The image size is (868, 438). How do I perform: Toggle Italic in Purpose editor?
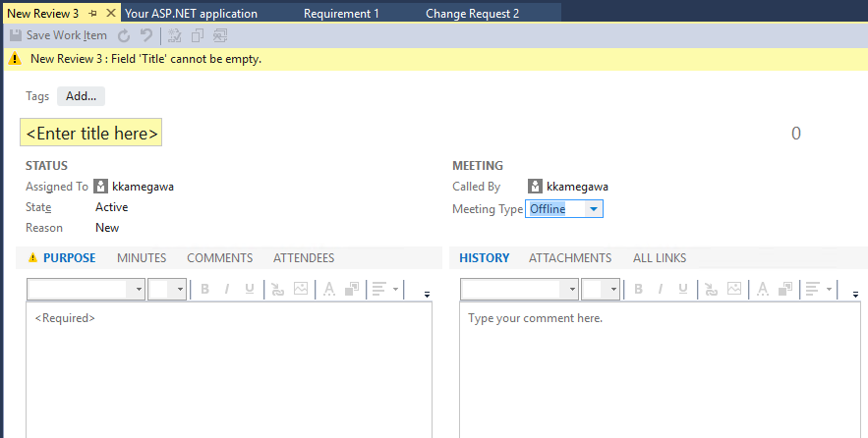(x=227, y=289)
